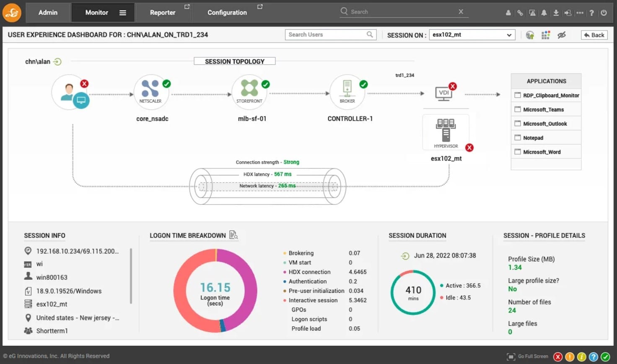Open the Microsoft_Outlook application
The height and width of the screenshot is (364, 617).
click(x=546, y=124)
